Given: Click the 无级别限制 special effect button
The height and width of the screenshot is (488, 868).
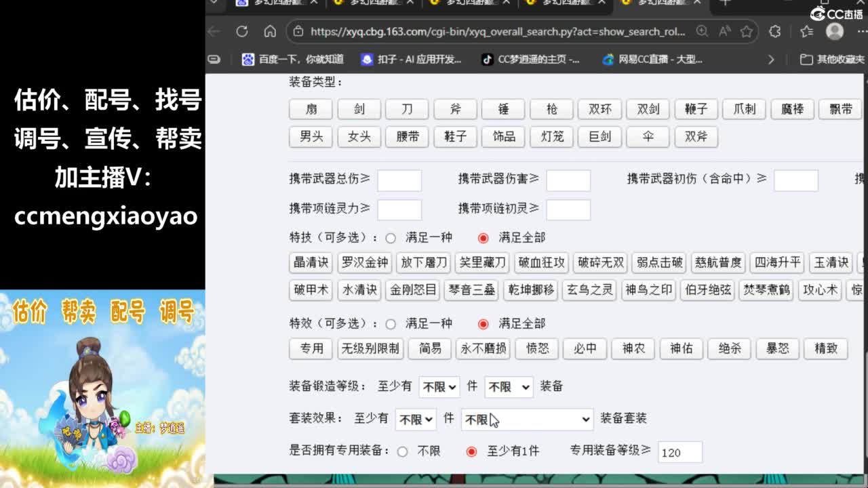Looking at the screenshot, I should tap(371, 349).
